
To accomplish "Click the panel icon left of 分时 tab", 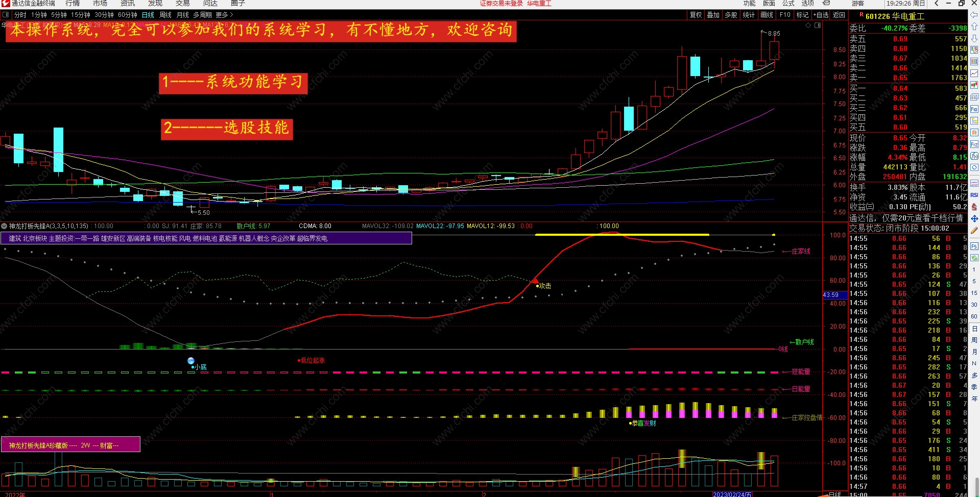I will 6,15.
